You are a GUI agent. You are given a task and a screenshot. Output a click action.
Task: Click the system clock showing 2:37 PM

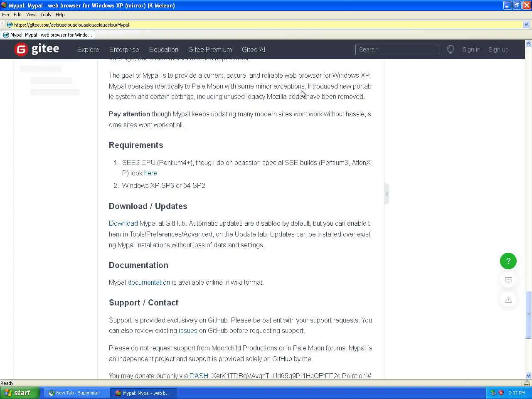click(x=516, y=393)
